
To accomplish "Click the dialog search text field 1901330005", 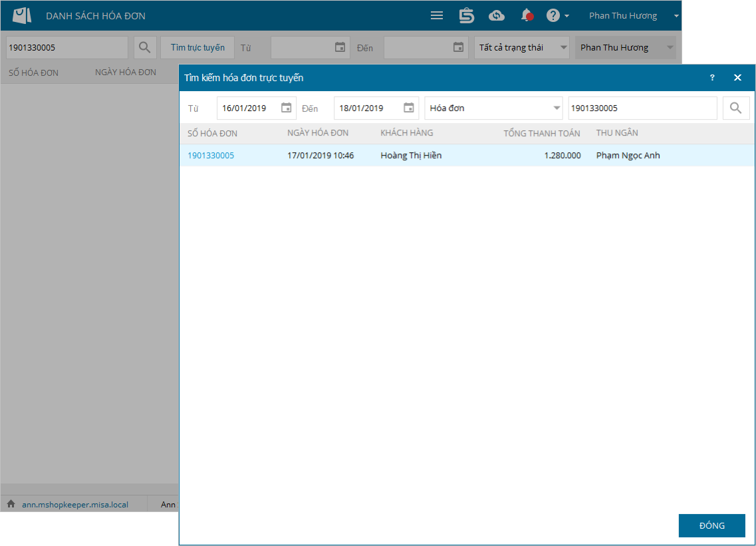I will (x=642, y=108).
